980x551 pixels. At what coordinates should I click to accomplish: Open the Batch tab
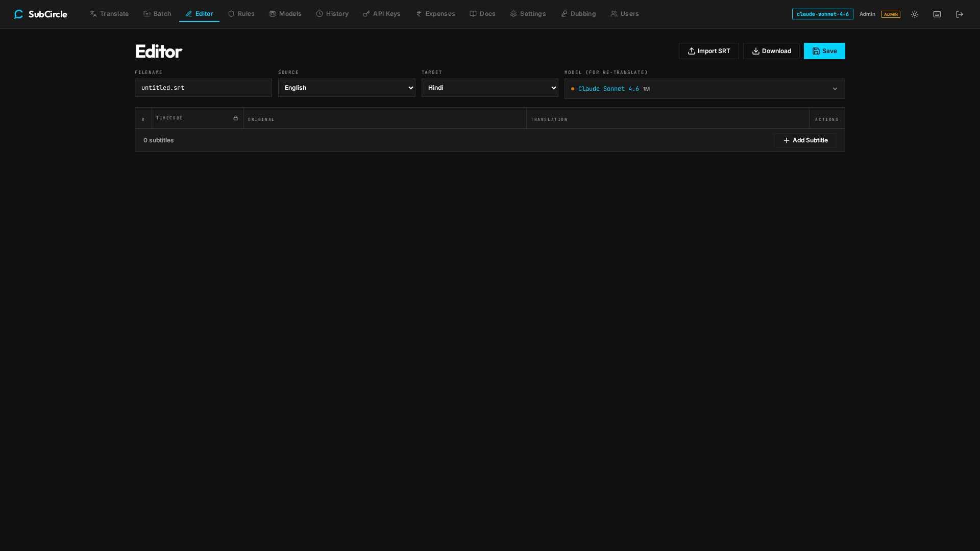[157, 14]
